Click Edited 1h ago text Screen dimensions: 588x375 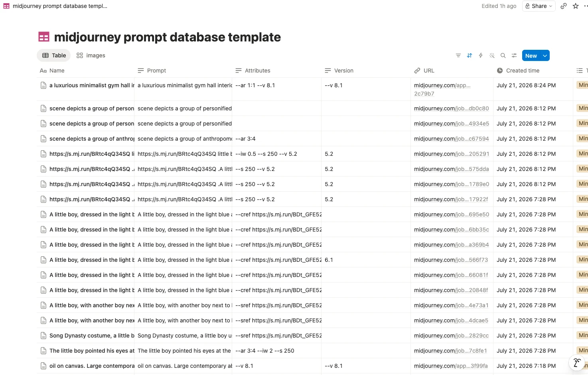(x=499, y=6)
